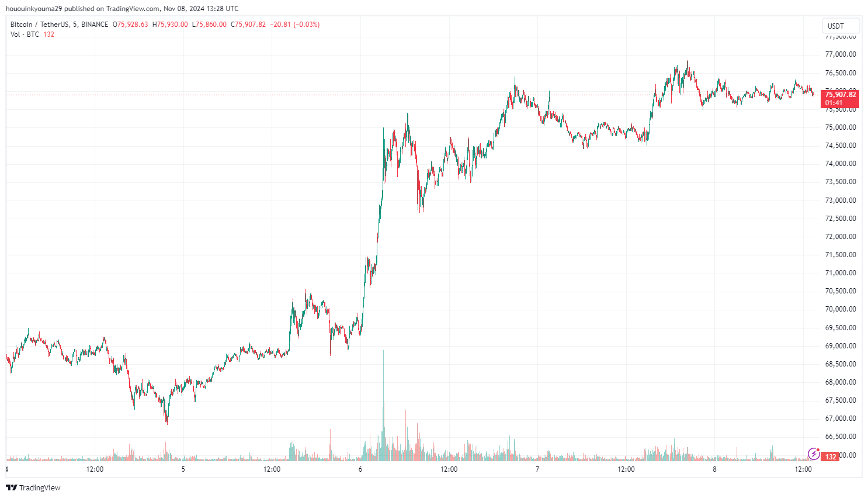Click the 74,500.00 price axis label
The image size is (868, 498).
(x=841, y=146)
